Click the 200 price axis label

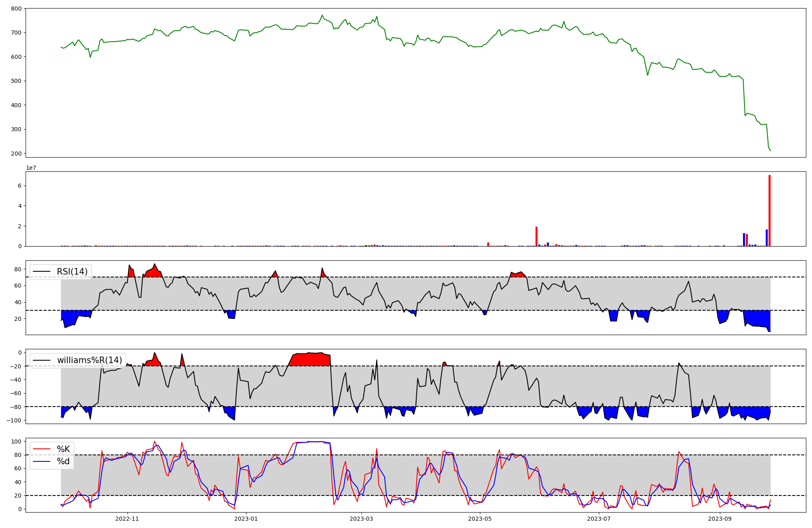coord(16,154)
